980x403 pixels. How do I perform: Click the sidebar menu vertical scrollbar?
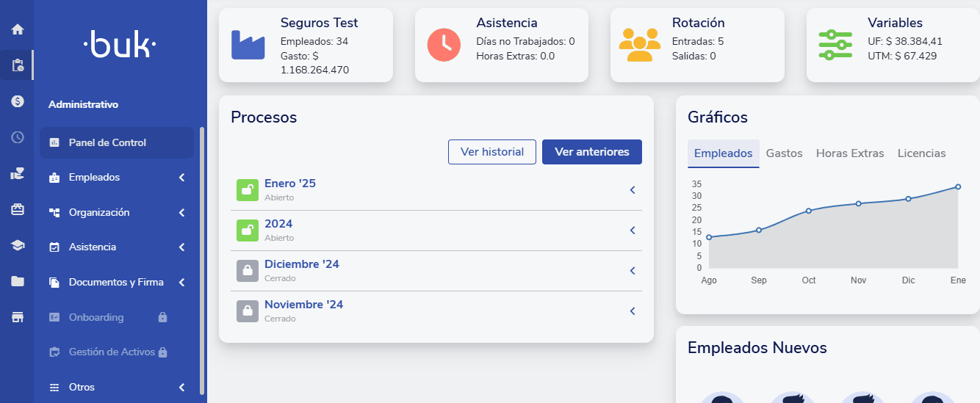click(x=202, y=261)
